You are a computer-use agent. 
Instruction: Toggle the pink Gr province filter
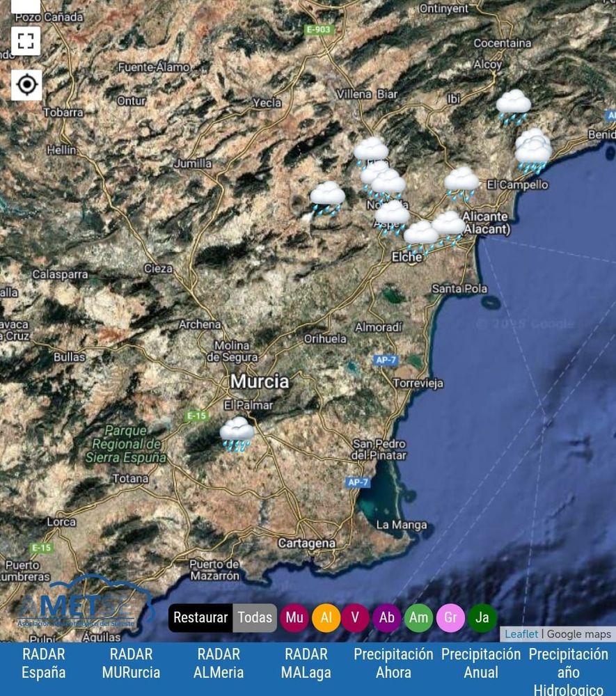450,617
